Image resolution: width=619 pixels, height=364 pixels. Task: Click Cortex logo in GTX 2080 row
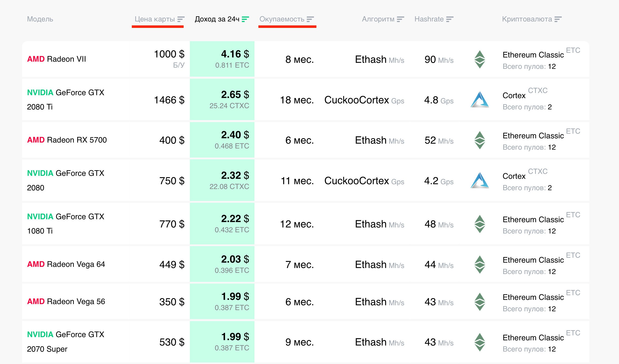pyautogui.click(x=480, y=181)
